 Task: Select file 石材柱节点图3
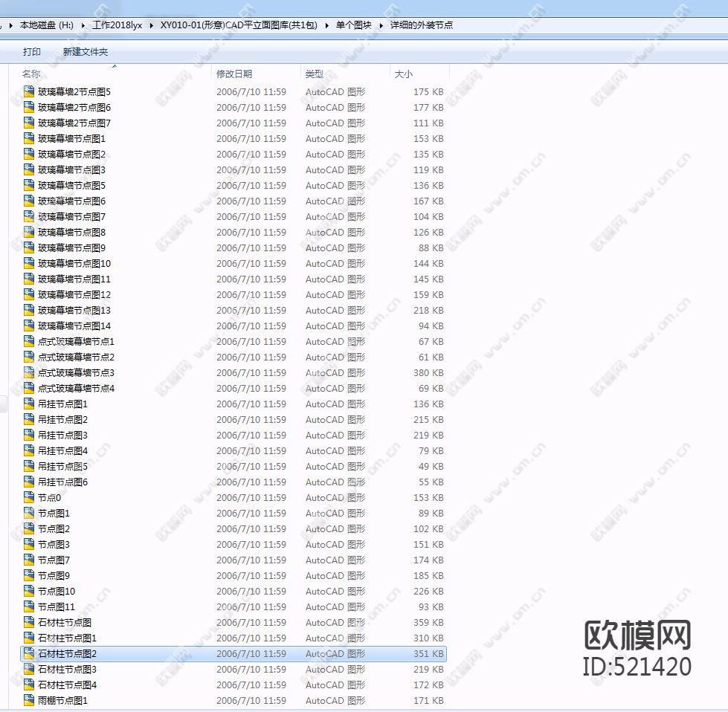coord(68,669)
